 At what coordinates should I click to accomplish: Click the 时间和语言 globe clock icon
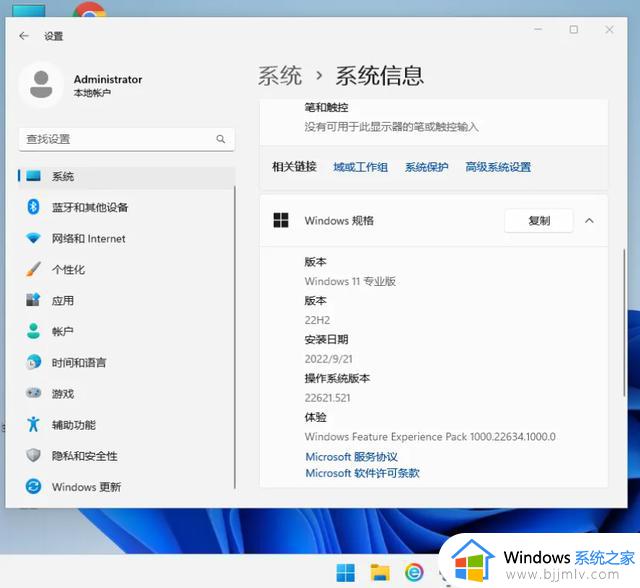click(33, 362)
